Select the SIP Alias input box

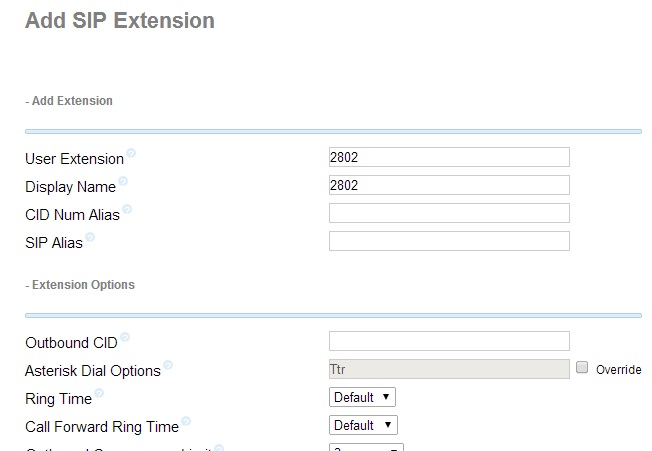(449, 241)
